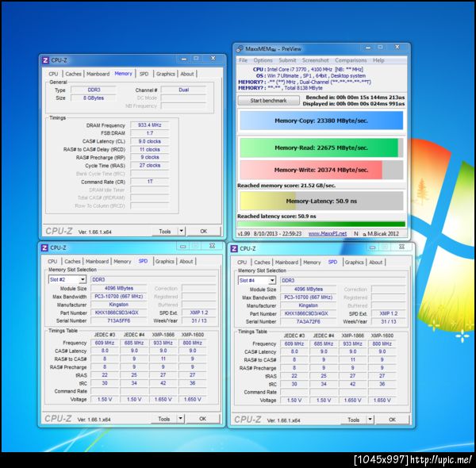Select Memory tab in Slot #2 window
The image size is (476, 468).
[x=122, y=261]
